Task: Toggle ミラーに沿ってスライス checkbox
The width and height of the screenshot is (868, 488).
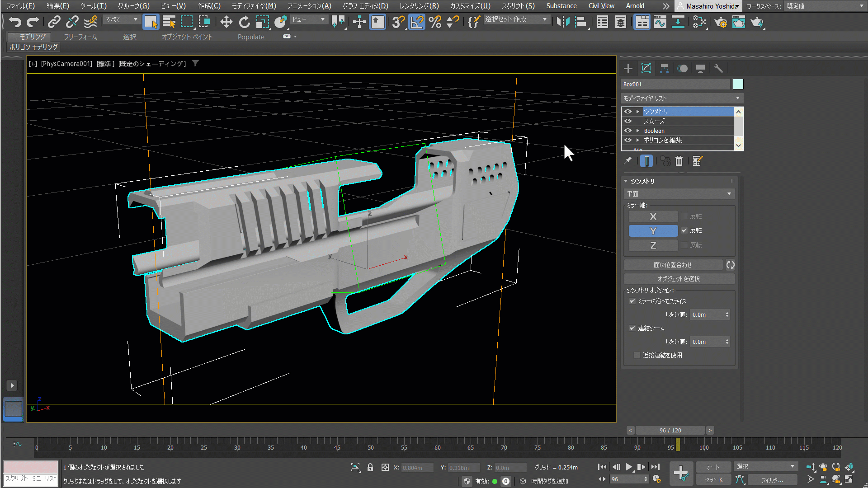Action: [632, 301]
